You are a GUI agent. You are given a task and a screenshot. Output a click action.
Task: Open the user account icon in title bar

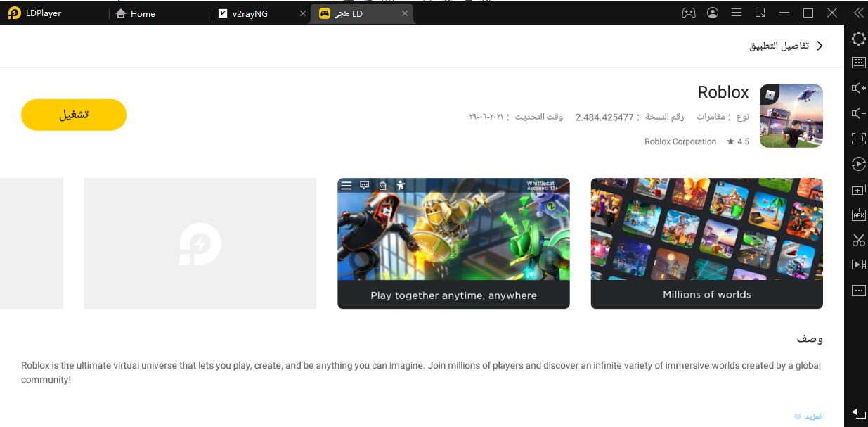(x=713, y=13)
